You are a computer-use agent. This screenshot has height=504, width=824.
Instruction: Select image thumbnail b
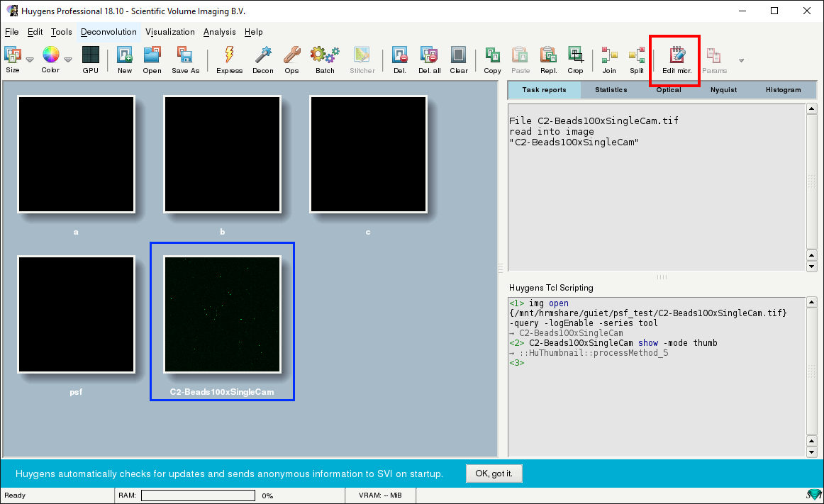point(222,154)
